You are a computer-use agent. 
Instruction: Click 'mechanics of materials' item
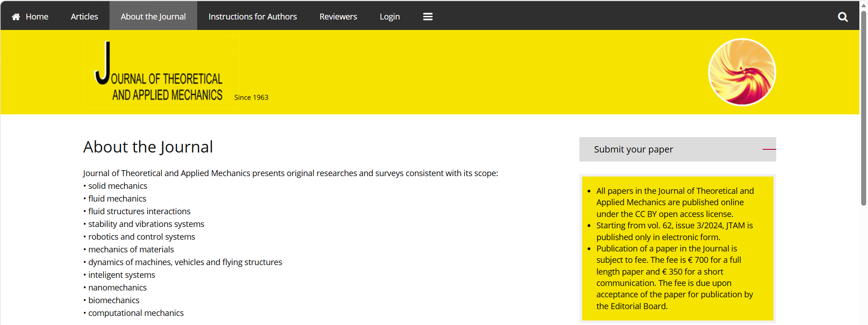(131, 250)
